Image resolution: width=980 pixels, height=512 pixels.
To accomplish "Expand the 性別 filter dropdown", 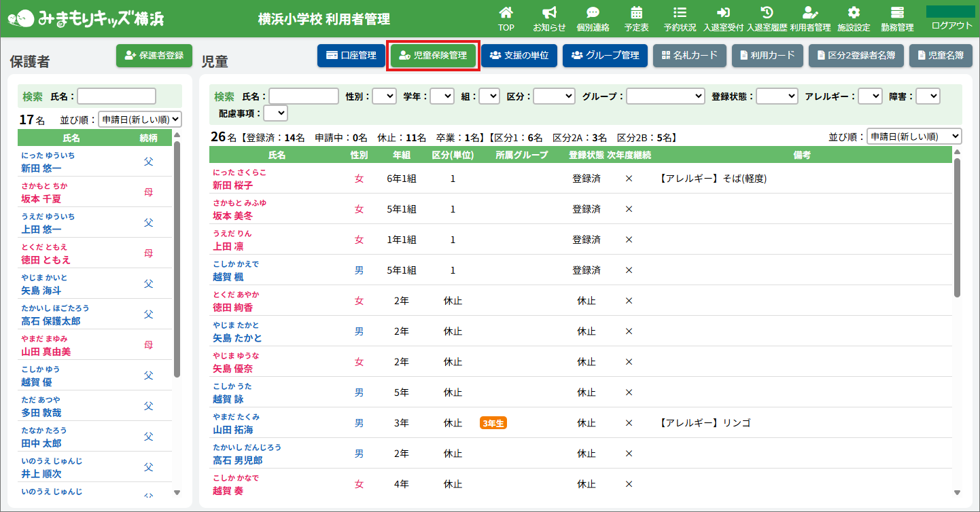I will pyautogui.click(x=384, y=96).
